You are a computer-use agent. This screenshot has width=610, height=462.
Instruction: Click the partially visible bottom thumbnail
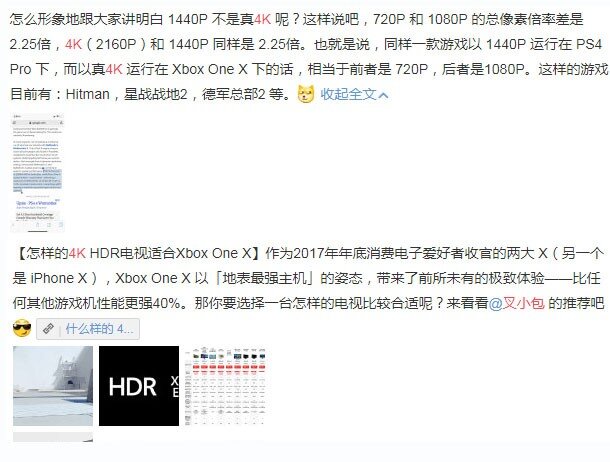53,437
